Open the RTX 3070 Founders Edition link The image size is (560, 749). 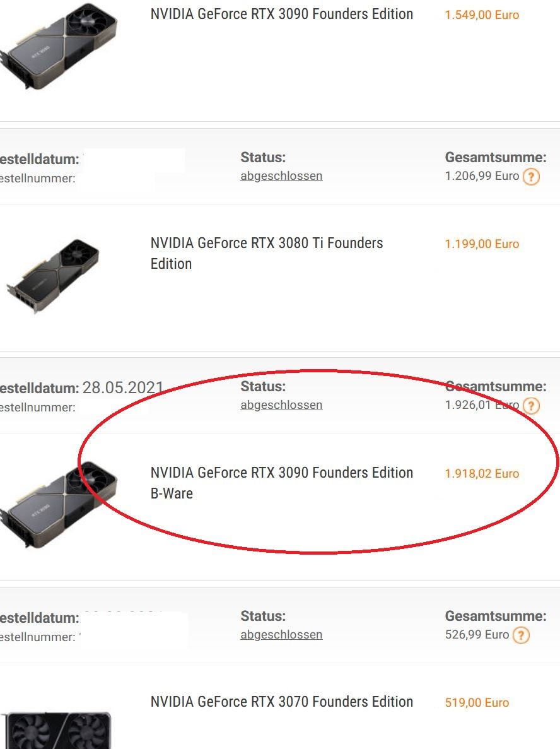pyautogui.click(x=281, y=702)
